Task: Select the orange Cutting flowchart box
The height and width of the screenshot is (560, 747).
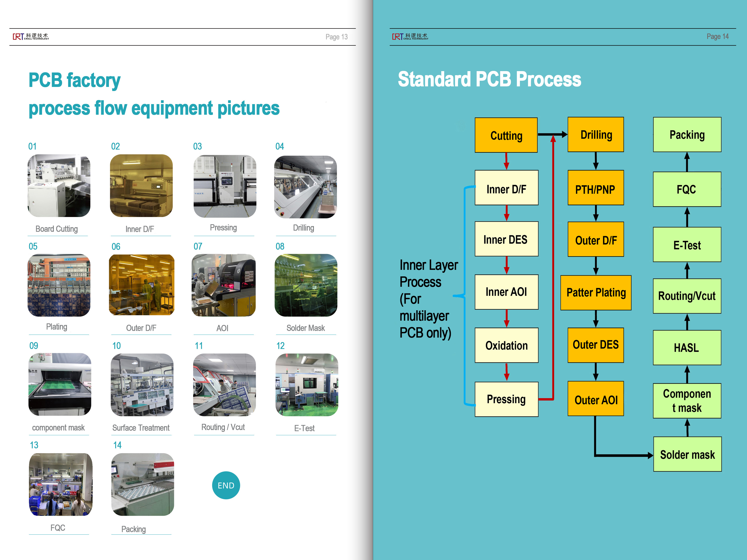Action: [506, 135]
